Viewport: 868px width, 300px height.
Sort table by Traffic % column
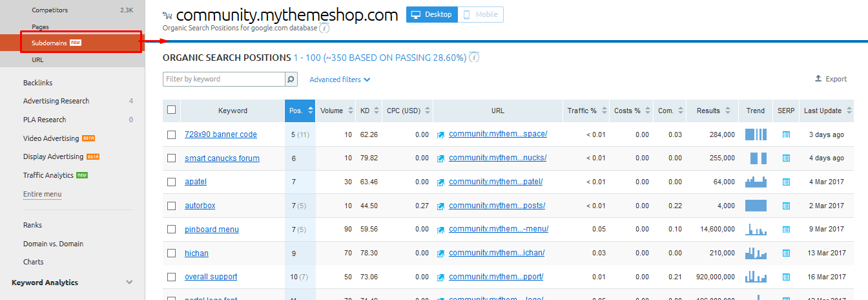[x=586, y=111]
